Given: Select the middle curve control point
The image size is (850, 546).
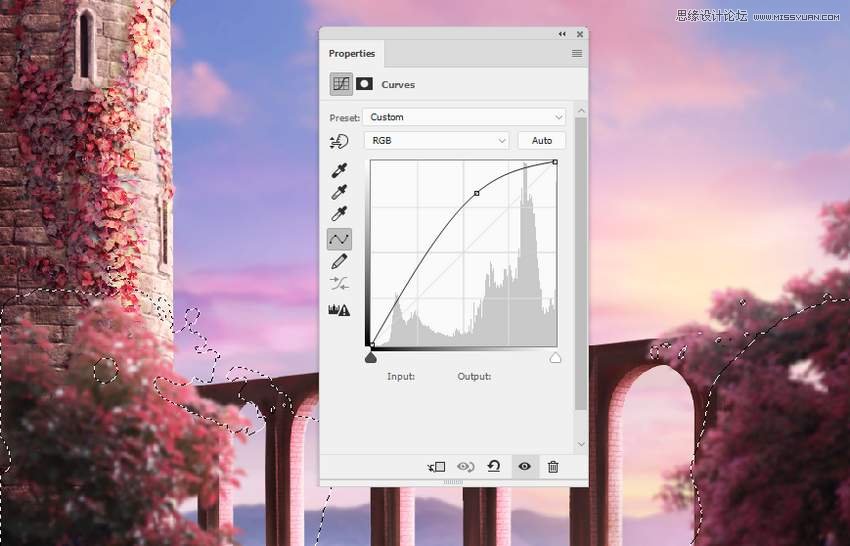Looking at the screenshot, I should tap(476, 193).
